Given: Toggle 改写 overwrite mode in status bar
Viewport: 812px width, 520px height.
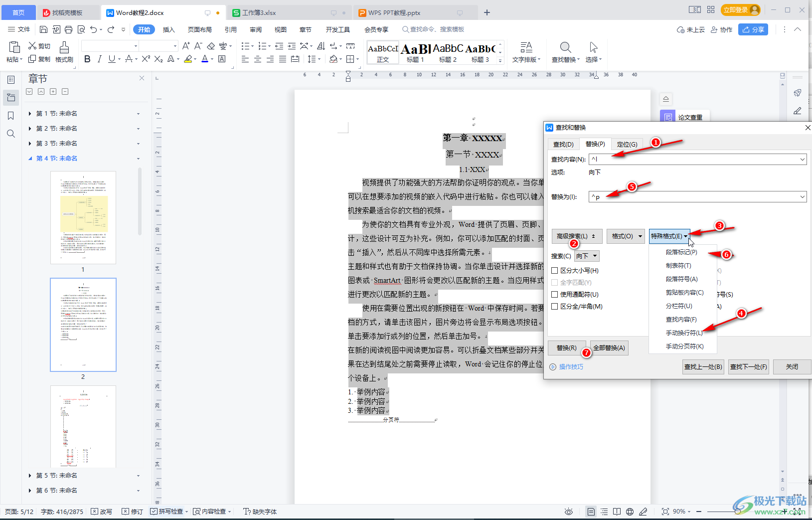Looking at the screenshot, I should [x=102, y=512].
